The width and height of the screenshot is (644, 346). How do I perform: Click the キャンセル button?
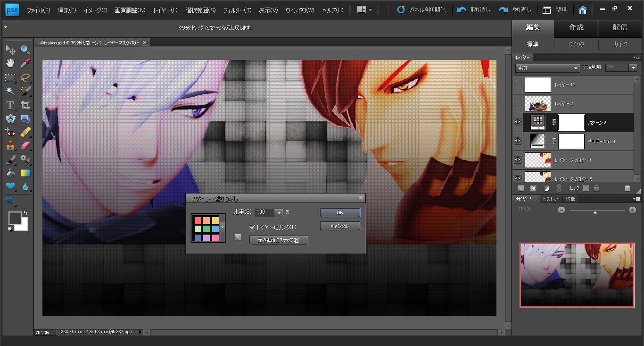pyautogui.click(x=340, y=226)
